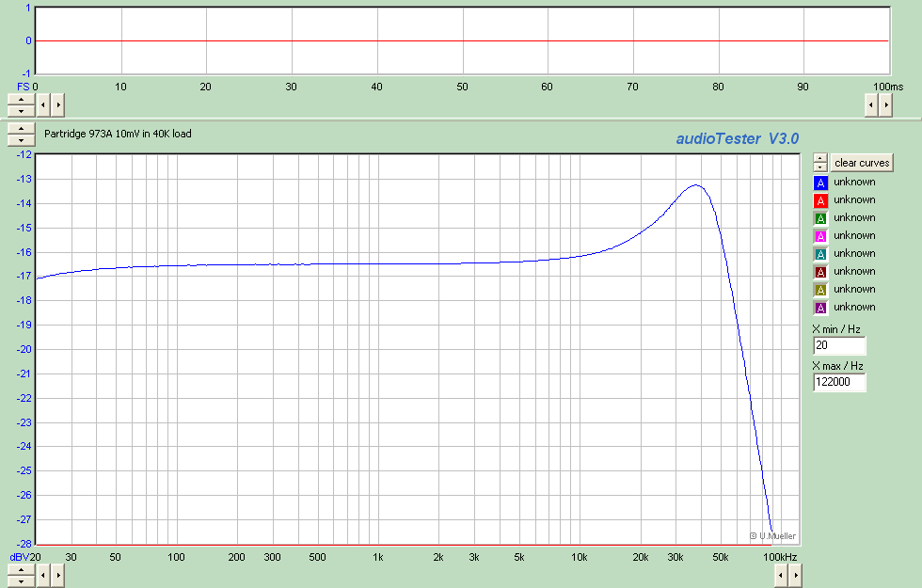Click the unknown label beside magenta icon
922x588 pixels.
pyautogui.click(x=854, y=236)
